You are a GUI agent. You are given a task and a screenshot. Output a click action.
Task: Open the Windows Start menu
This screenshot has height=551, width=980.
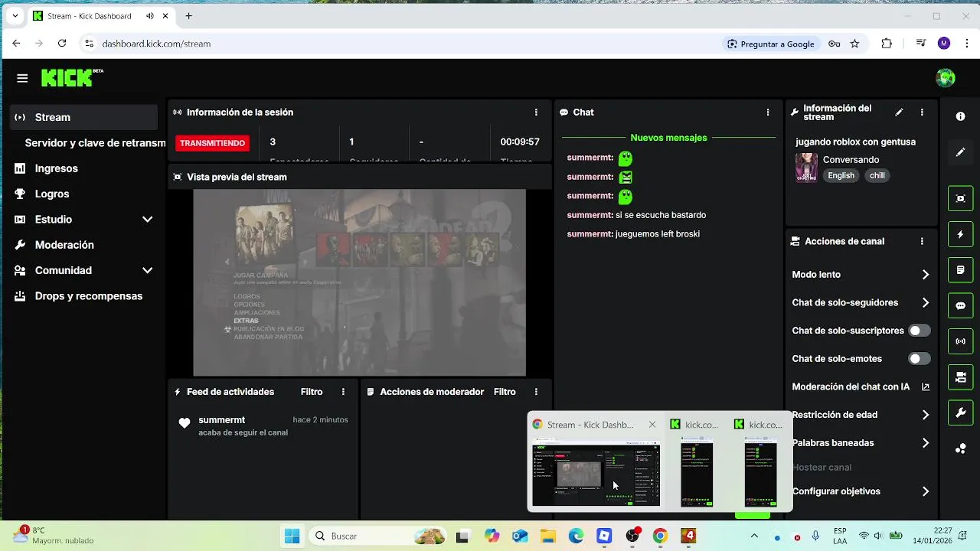pos(292,536)
